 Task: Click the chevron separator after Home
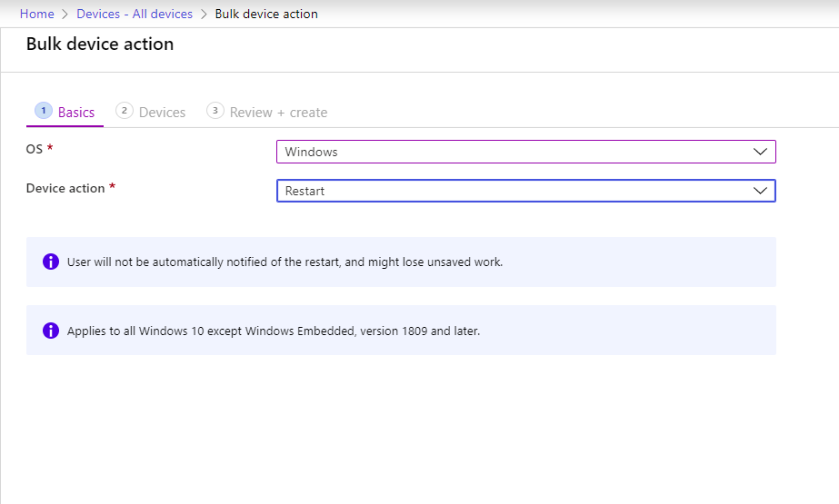pos(65,15)
